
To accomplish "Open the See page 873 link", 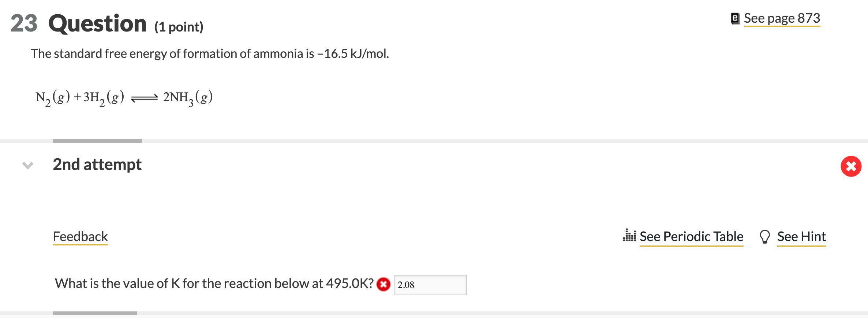I will coord(782,18).
